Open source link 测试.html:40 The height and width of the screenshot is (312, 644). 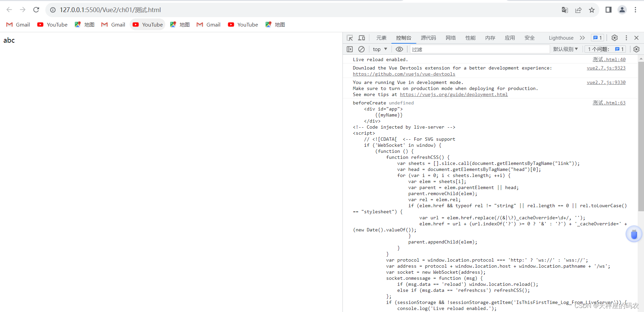[x=609, y=59]
